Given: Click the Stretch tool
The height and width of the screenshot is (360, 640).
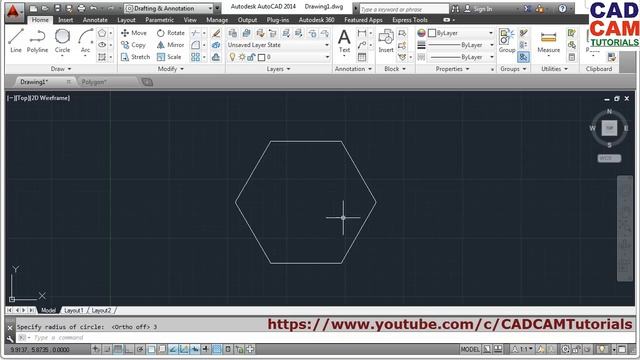Looking at the screenshot, I should click(136, 57).
